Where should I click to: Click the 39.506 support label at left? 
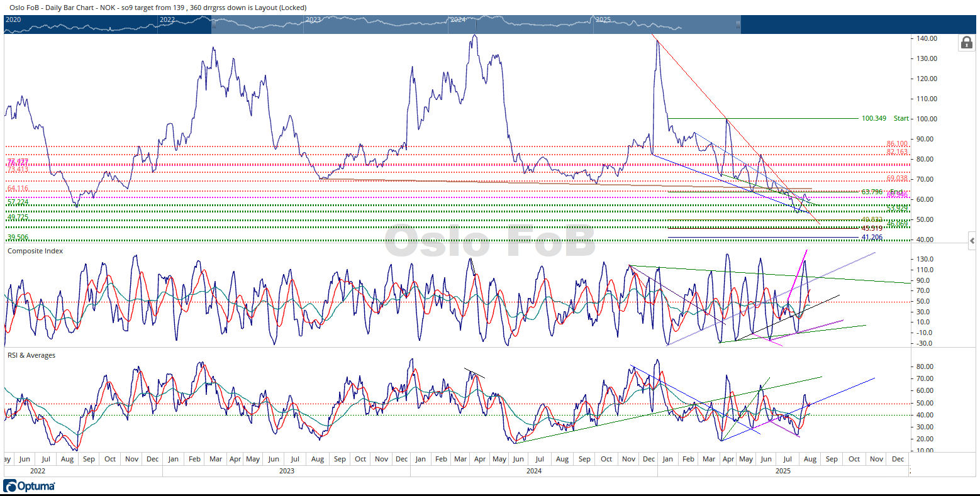[x=18, y=237]
